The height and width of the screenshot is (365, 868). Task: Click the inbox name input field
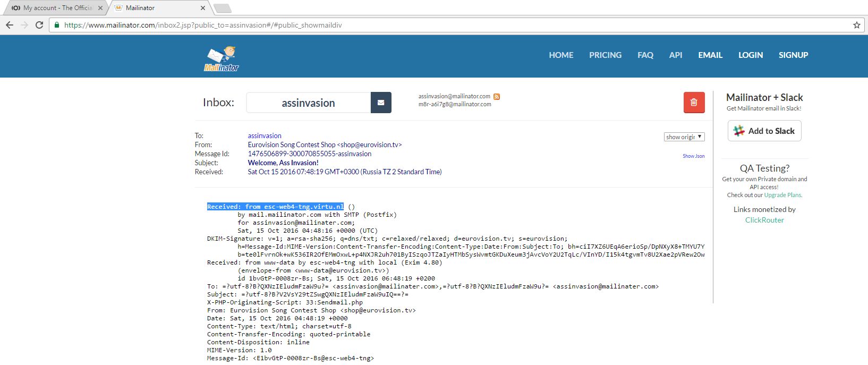[x=308, y=103]
